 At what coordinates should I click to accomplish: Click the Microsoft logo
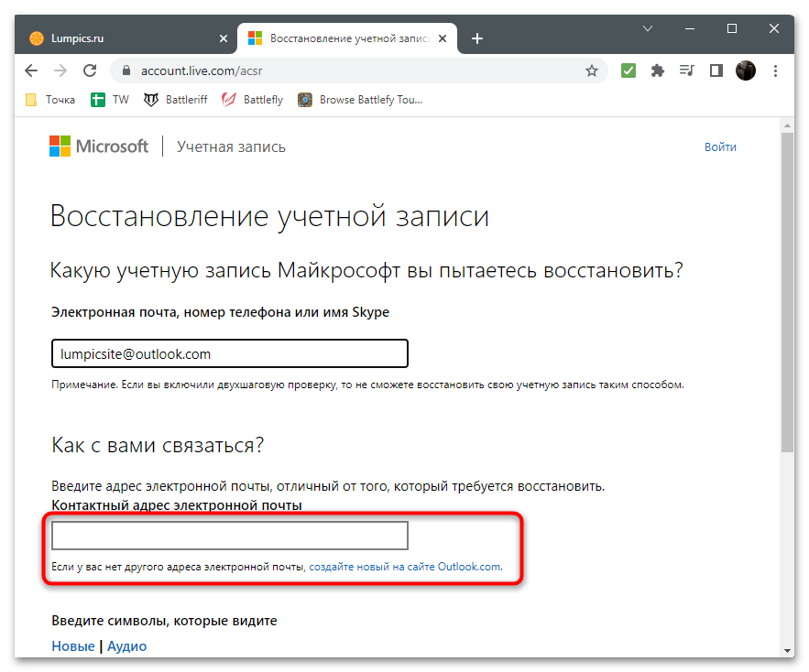(99, 146)
